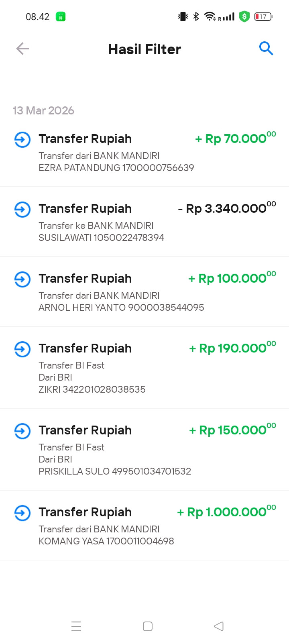Tap the Android recent apps menu button
This screenshot has width=289, height=644.
tap(76, 626)
